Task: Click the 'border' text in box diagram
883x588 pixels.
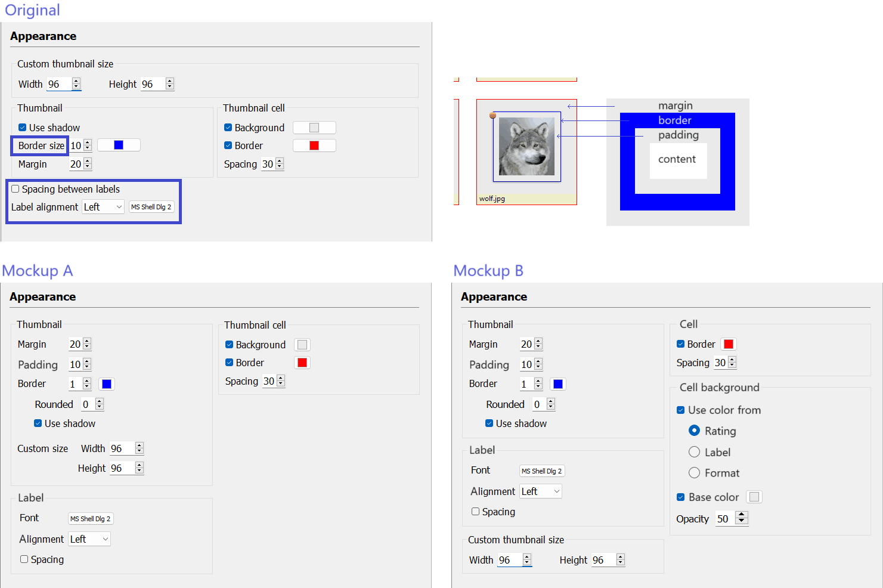Action: (x=675, y=120)
